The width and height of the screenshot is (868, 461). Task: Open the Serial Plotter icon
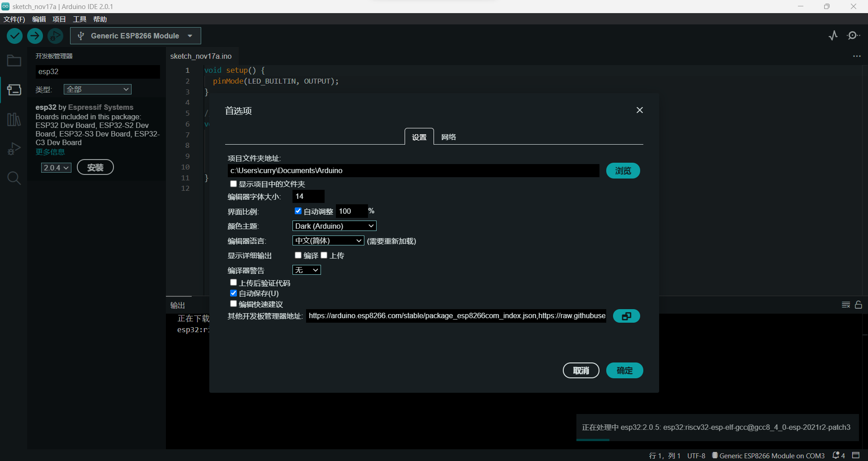tap(833, 35)
